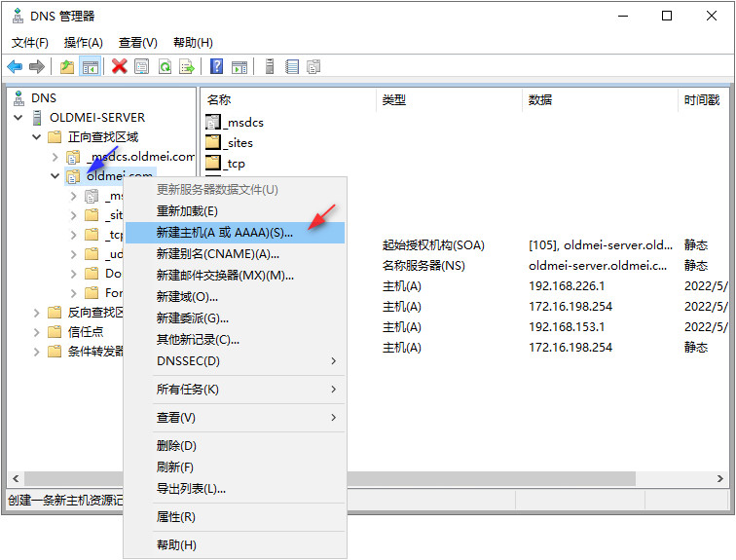Choose 帮助(H) in context menu
This screenshot has height=560, width=736.
tap(235, 545)
